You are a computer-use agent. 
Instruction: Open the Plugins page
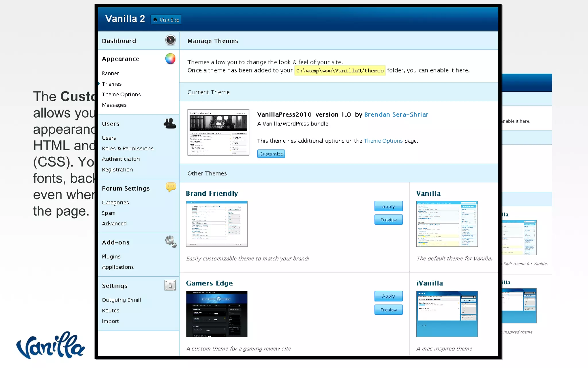111,256
